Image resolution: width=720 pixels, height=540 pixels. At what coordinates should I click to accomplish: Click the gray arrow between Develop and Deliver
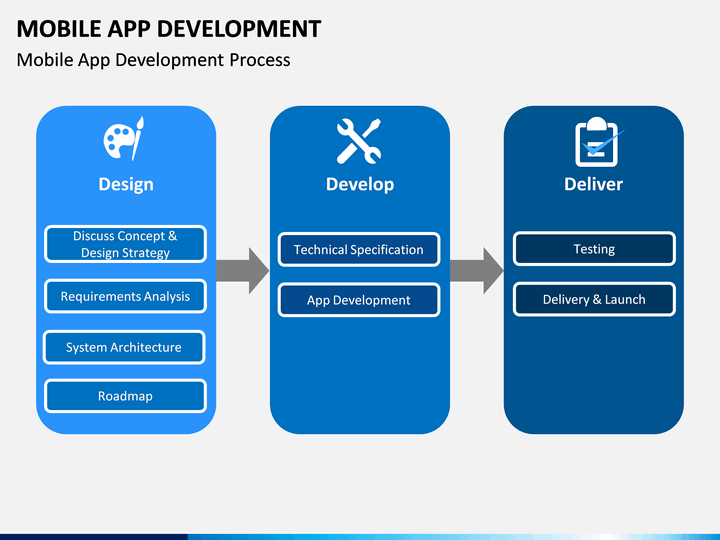pos(477,270)
